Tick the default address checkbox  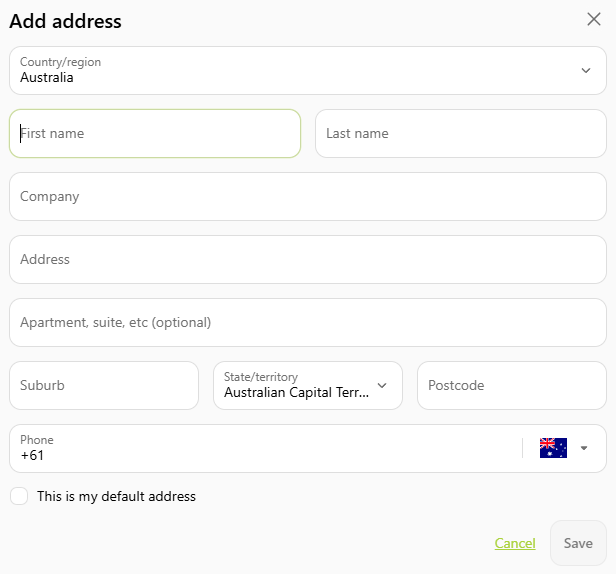point(19,496)
